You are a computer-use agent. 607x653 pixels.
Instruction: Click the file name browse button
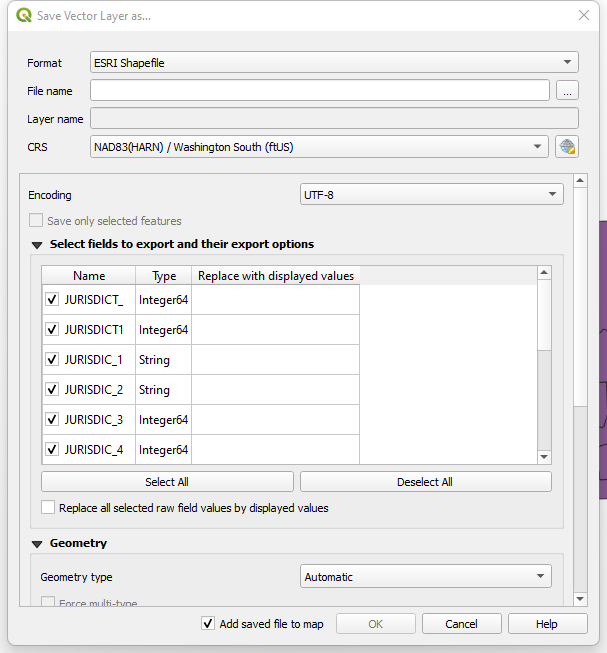point(567,91)
